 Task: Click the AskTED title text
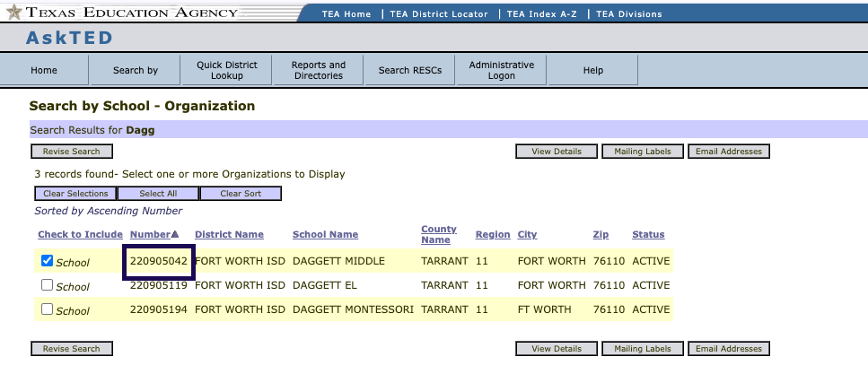69,39
